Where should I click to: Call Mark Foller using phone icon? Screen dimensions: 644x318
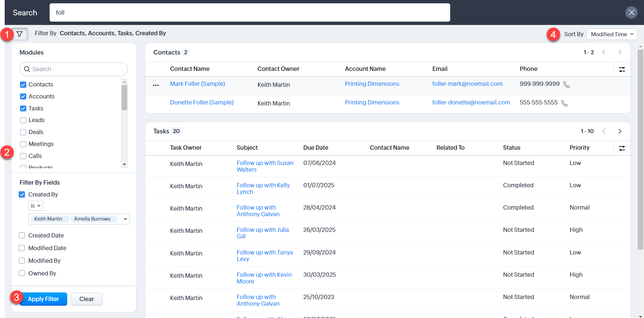tap(566, 85)
